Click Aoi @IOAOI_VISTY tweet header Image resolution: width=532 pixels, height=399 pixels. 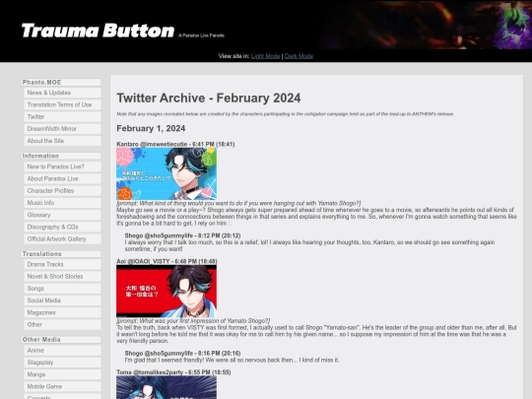point(166,262)
